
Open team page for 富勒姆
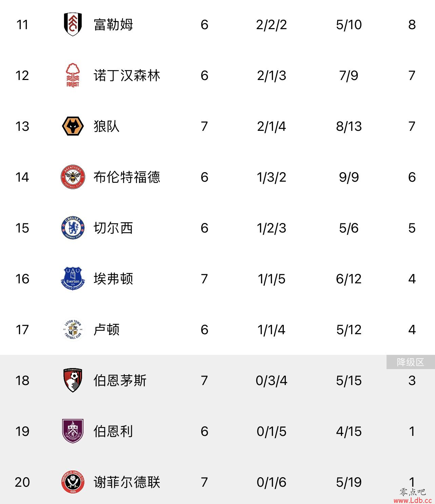[x=113, y=24]
